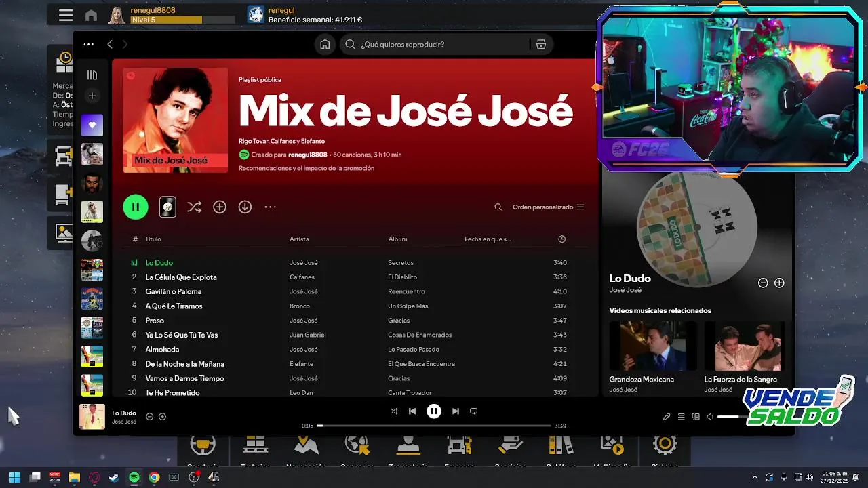Toggle shuffle in bottom player bar
This screenshot has width=868, height=488.
click(394, 411)
